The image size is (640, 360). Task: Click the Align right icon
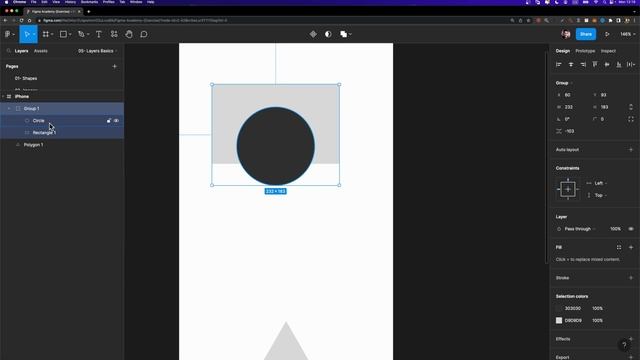(x=583, y=64)
